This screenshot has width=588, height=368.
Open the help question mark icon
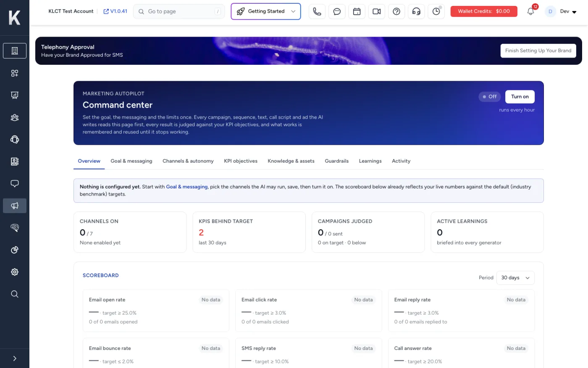tap(396, 11)
